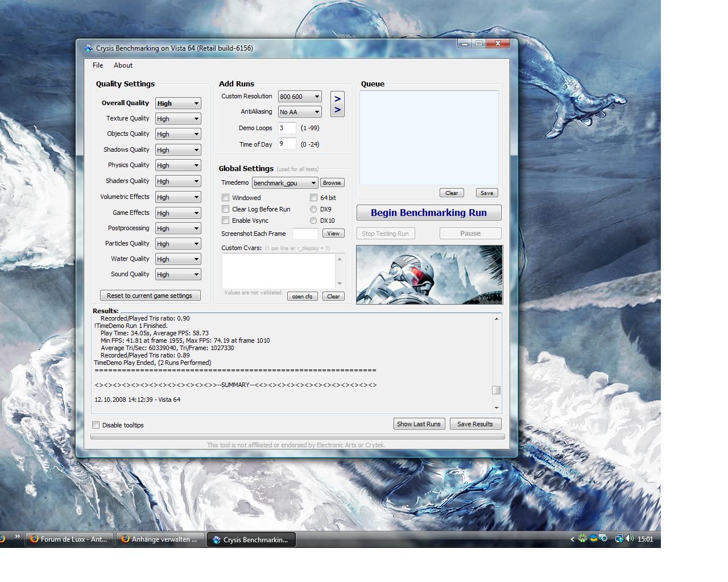Click inside the Custom Cvars text area
This screenshot has height=582, width=728.
coord(279,271)
